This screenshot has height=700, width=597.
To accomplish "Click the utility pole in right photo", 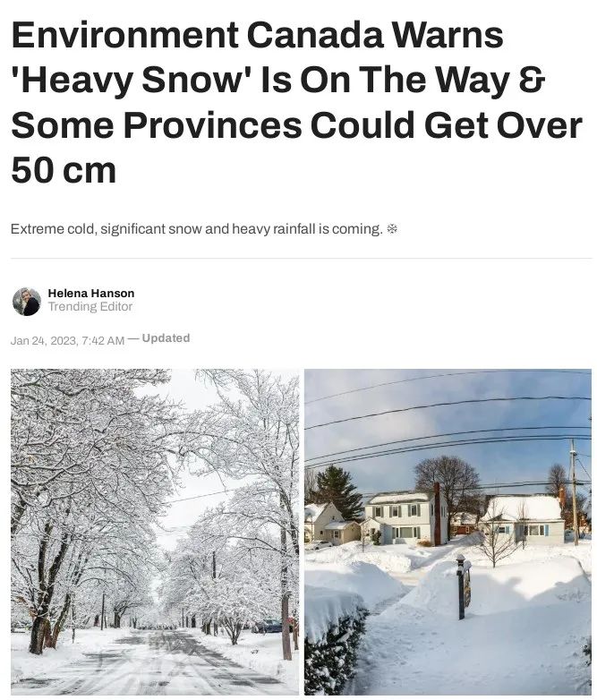I will tap(575, 492).
